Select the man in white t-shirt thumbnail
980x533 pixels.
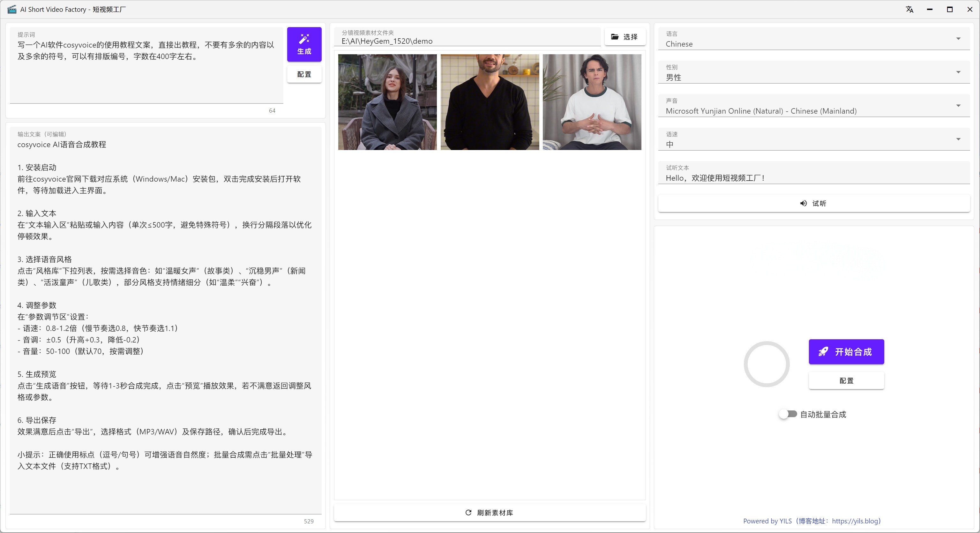(592, 102)
